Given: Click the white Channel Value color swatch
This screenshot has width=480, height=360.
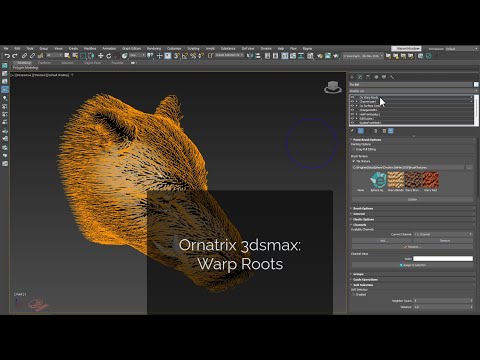Looking at the screenshot, I should (443, 259).
